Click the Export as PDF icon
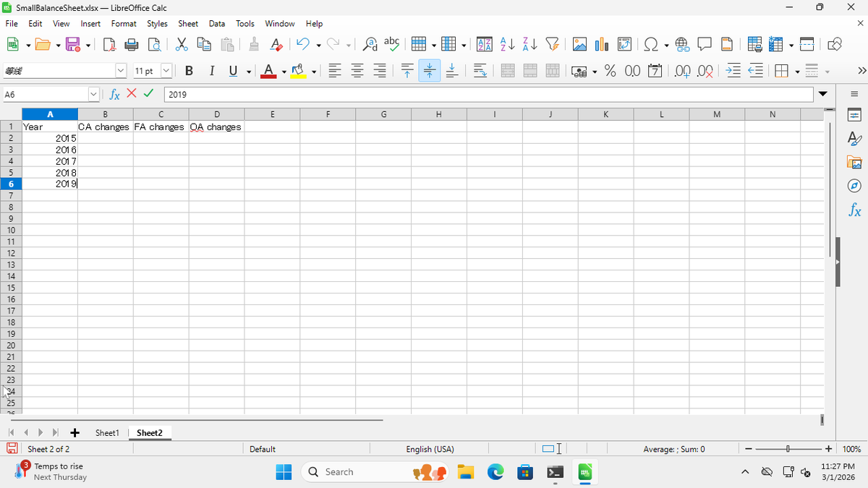 [110, 45]
